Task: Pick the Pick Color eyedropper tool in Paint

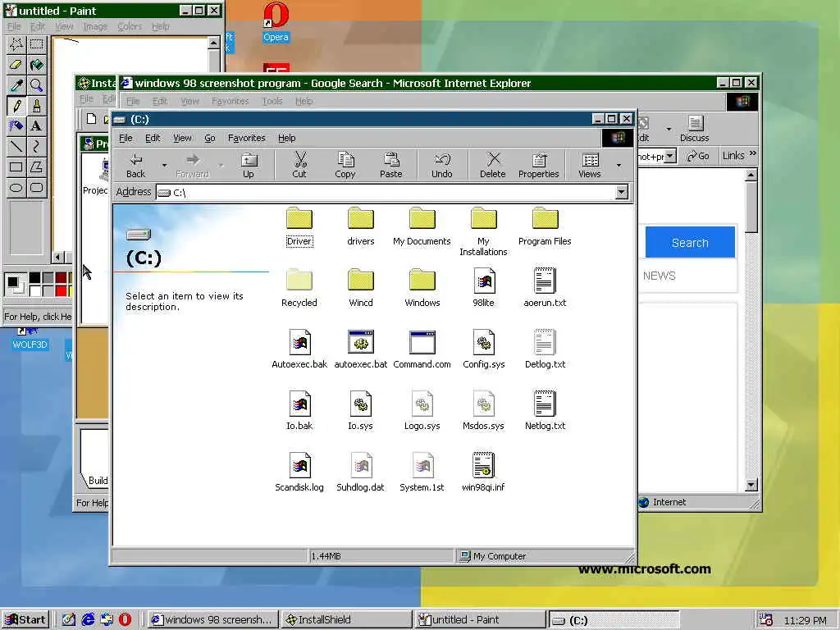Action: point(16,85)
